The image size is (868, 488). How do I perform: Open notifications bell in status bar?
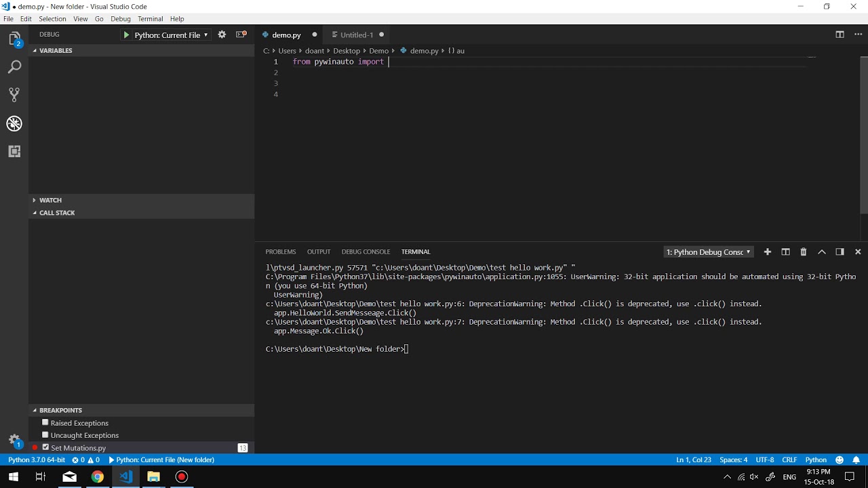[x=856, y=460]
